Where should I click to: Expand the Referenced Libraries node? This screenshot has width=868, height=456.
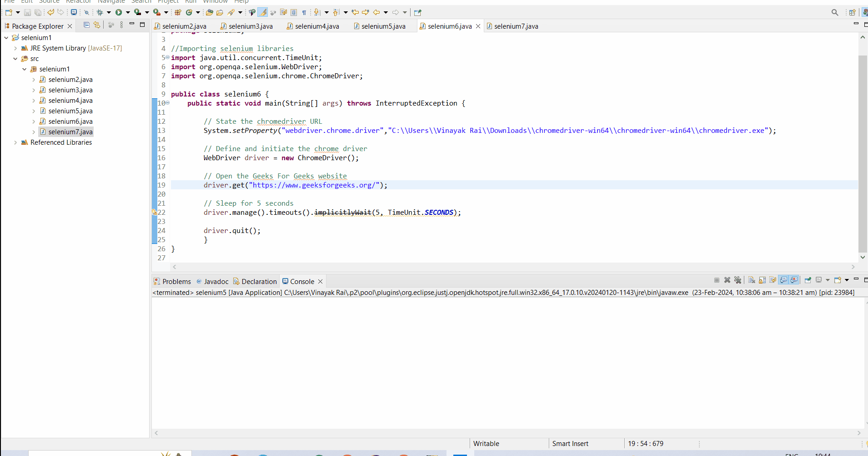[x=15, y=142]
